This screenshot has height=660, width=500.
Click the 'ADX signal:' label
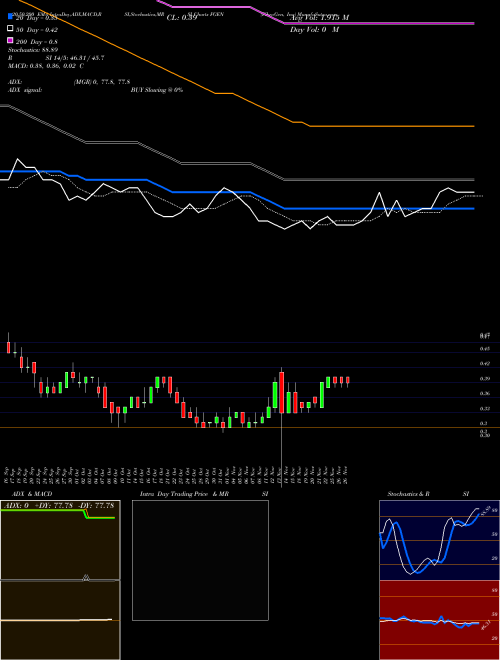25,90
